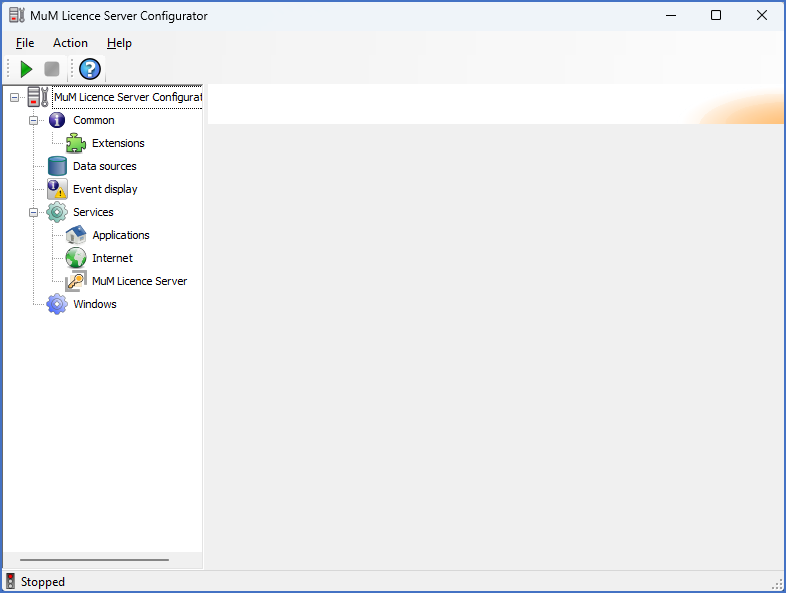Click the Services gear icon
The image size is (786, 593).
57,213
